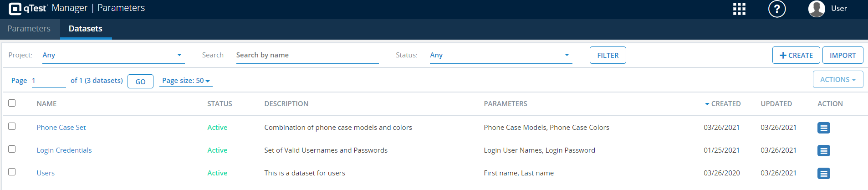Toggle the select-all header checkbox
The image size is (868, 190).
12,103
